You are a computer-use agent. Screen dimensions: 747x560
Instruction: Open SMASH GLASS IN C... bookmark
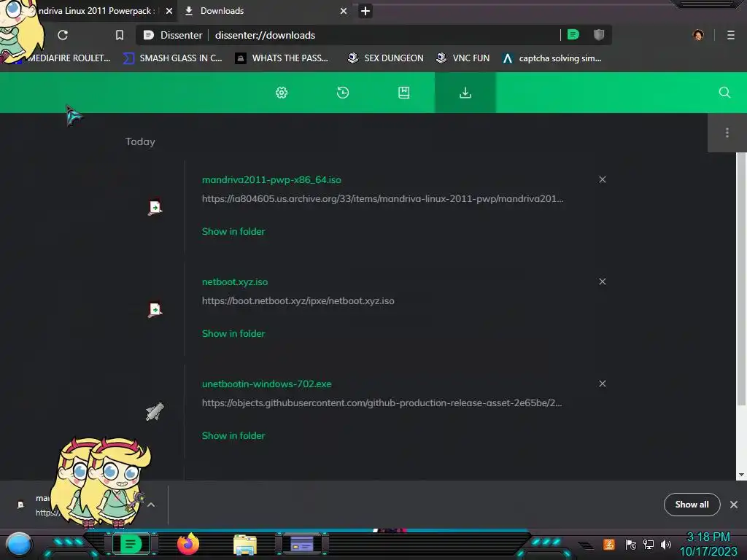pos(172,58)
